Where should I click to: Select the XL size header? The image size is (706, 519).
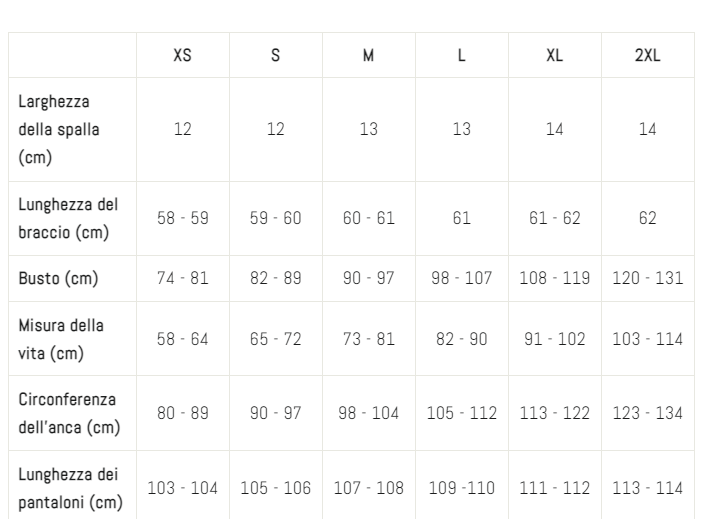click(x=554, y=55)
